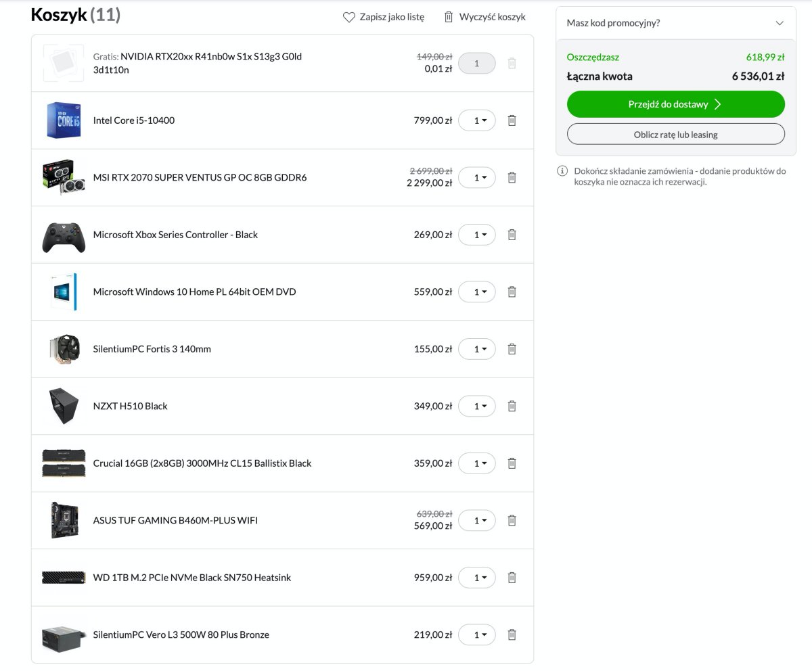Image resolution: width=812 pixels, height=671 pixels.
Task: Delete WD 1TB SN750 with trash icon
Action: tap(512, 578)
